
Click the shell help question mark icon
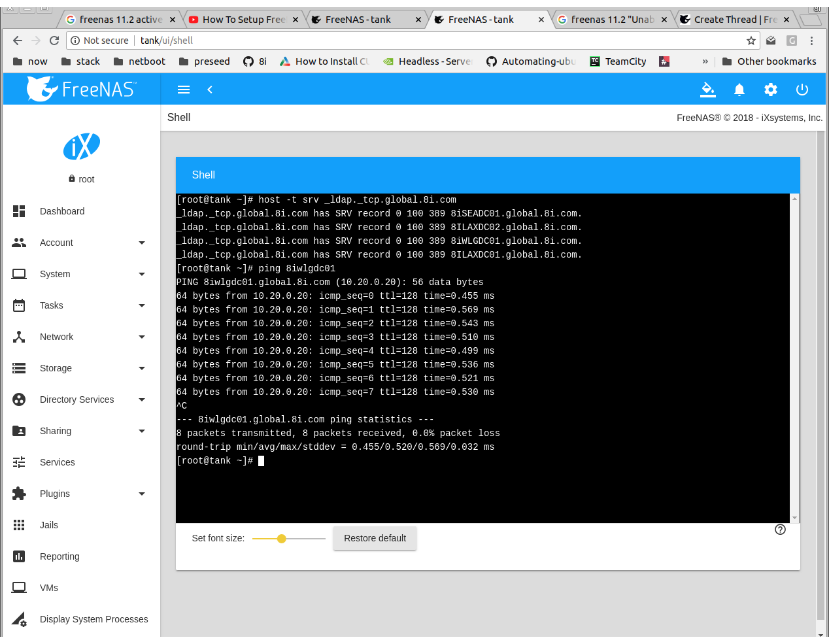(x=780, y=530)
